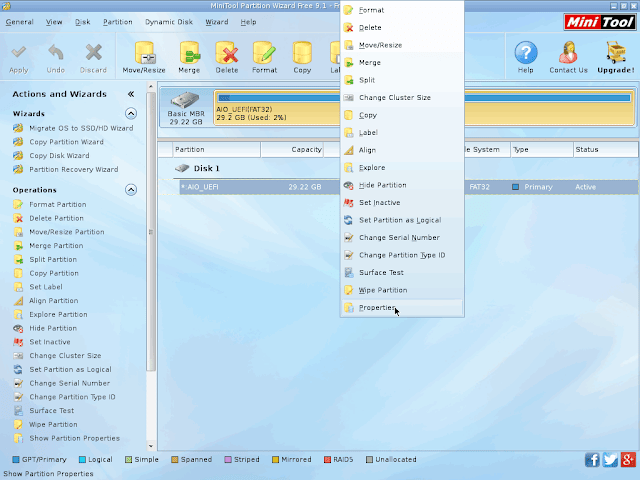Viewport: 640px width, 480px height.
Task: Choose Split in the context menu
Action: [402, 80]
